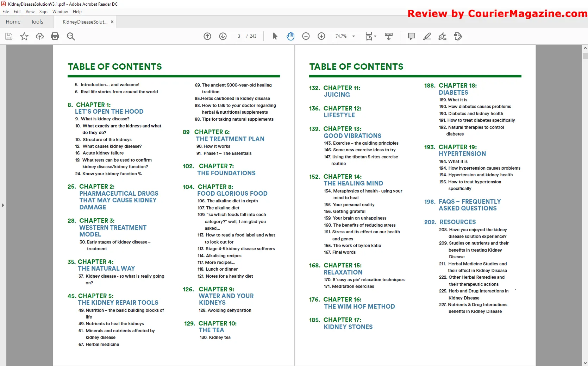Click 'JUICING' chapter 11 title
The image size is (588, 366).
point(337,95)
